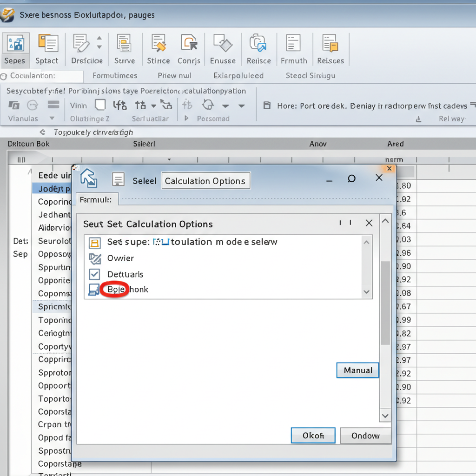Expand the Vianulas dropdown arrow
476x476 pixels.
pyautogui.click(x=52, y=118)
